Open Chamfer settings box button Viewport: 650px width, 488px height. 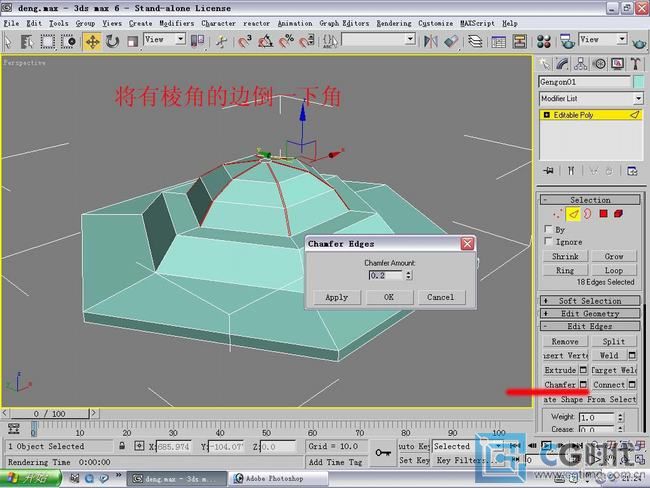583,384
